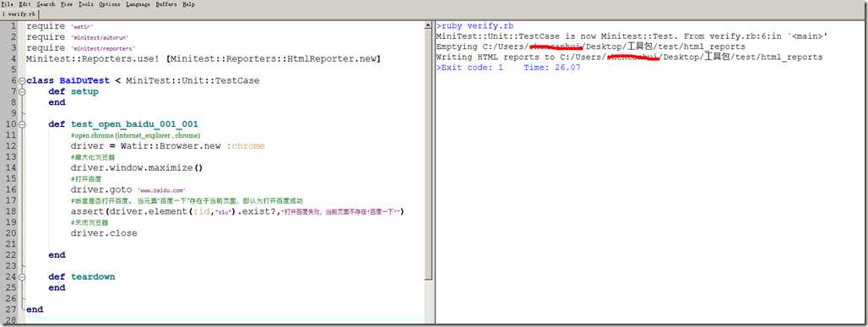Click the Writing HTML reports output line
Viewport: 868px width, 327px height.
tap(629, 57)
